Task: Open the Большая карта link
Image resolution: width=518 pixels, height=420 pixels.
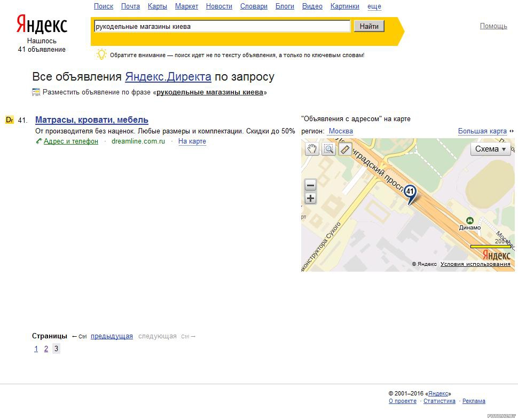Action: [482, 131]
